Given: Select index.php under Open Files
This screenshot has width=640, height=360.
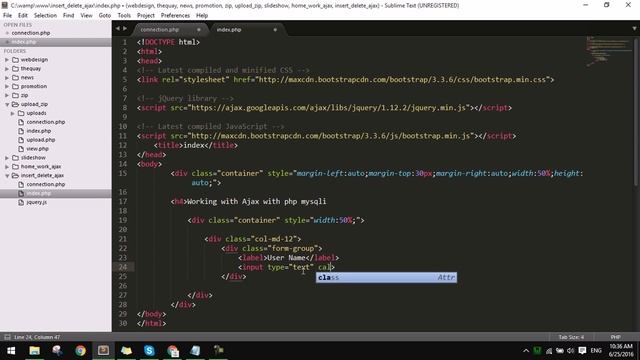Looking at the screenshot, I should coord(24,42).
